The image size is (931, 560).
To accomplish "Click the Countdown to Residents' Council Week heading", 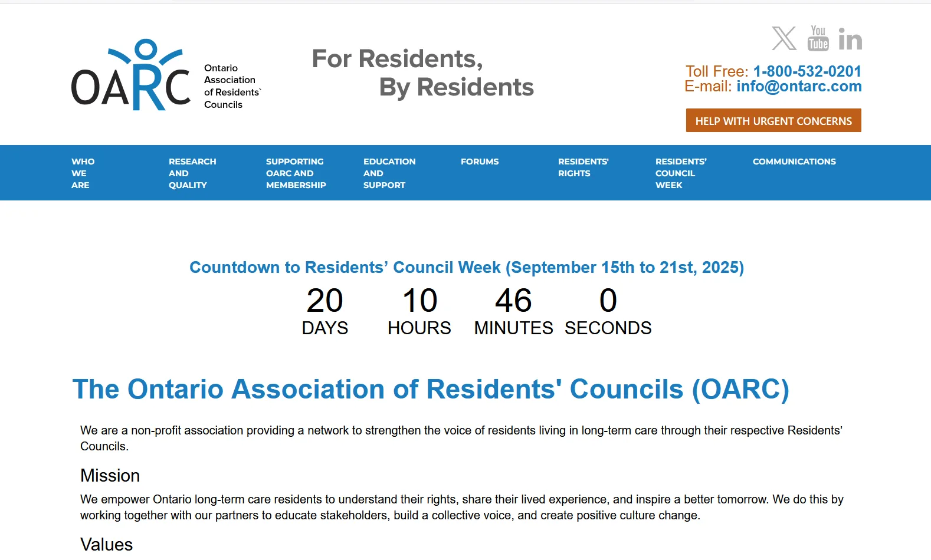I will (466, 268).
